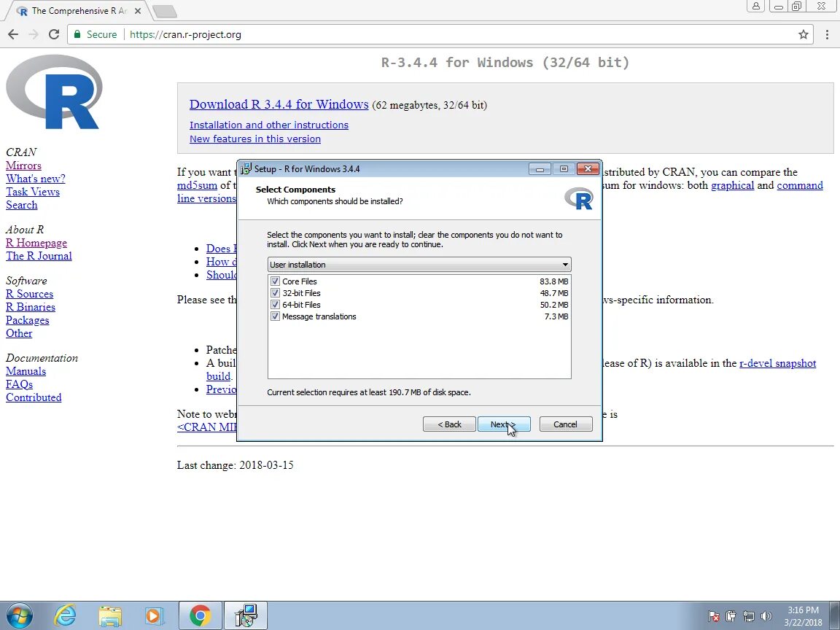Click the '83.8 MB' Core Files size

[554, 281]
